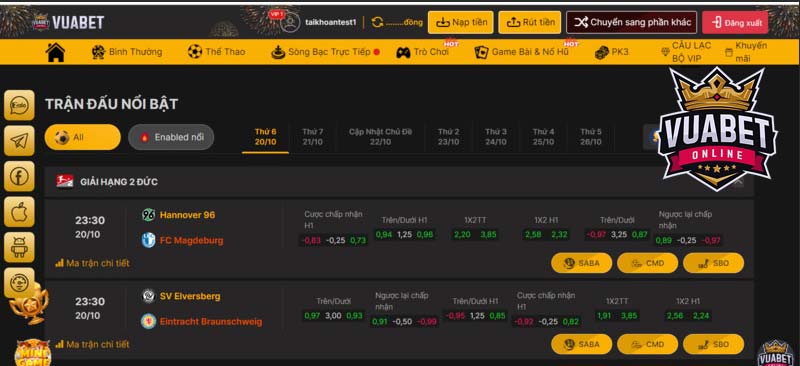
Task: Click the VUABET logo in the header
Action: 68,22
